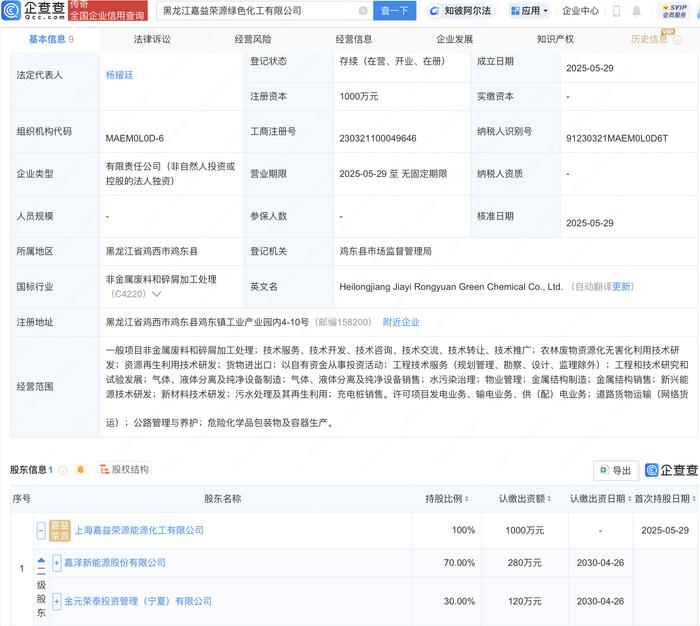Click the shareholder info help icon

coord(63,470)
